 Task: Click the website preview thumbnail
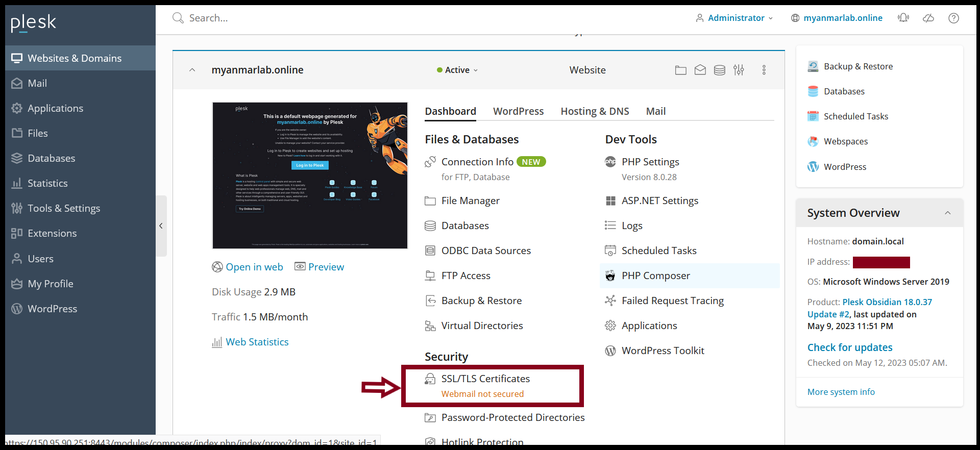coord(310,176)
